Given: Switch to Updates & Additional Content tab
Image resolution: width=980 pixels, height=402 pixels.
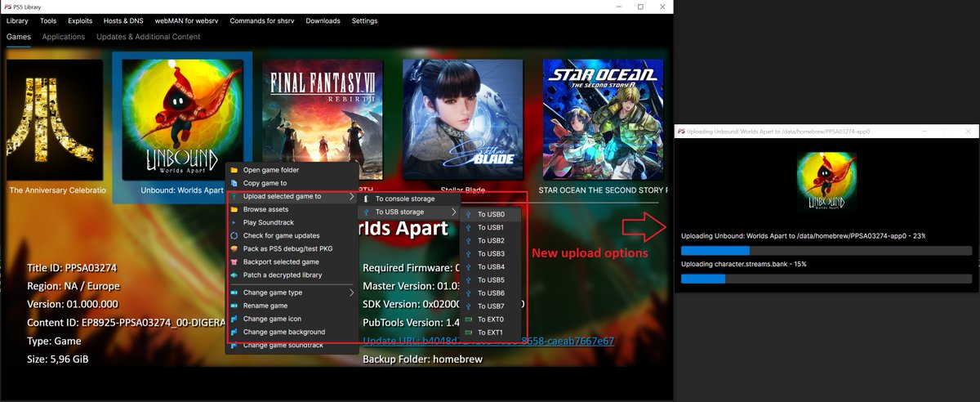Looking at the screenshot, I should pos(148,37).
